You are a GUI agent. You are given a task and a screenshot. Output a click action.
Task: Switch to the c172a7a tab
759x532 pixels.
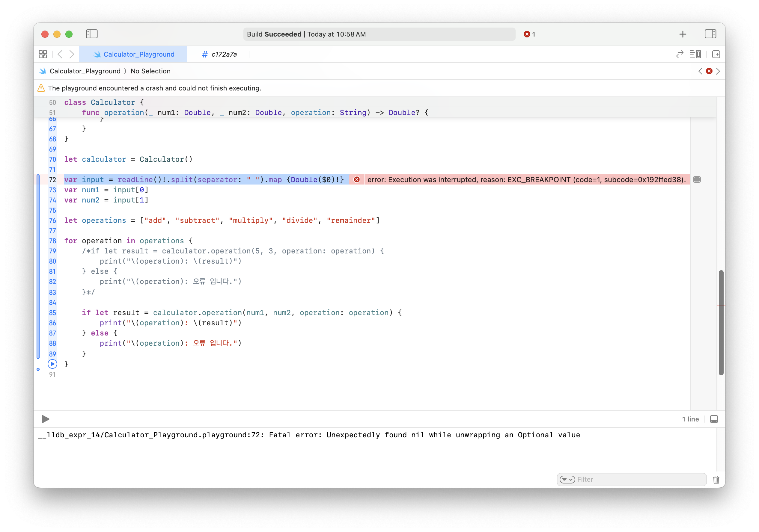pyautogui.click(x=219, y=54)
